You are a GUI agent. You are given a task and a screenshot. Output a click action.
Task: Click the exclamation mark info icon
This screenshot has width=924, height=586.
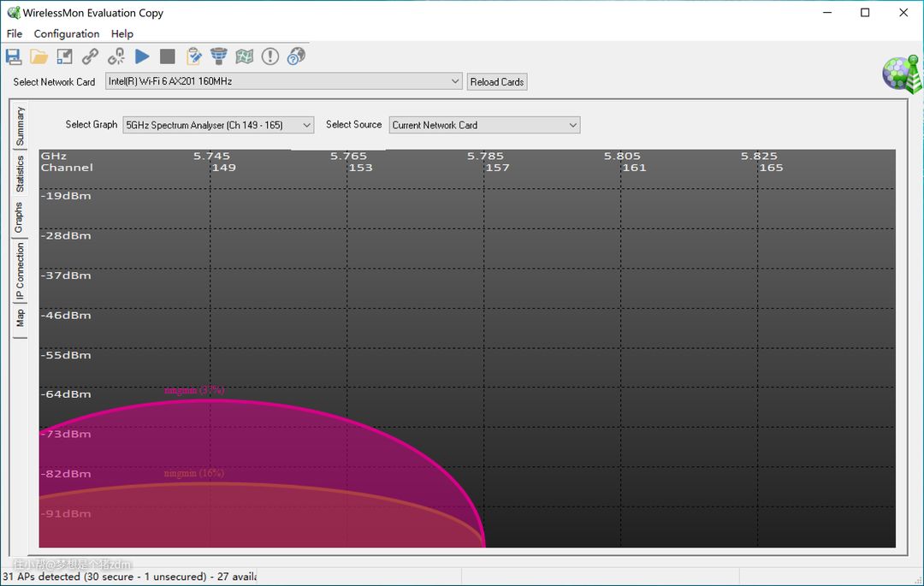[x=270, y=56]
